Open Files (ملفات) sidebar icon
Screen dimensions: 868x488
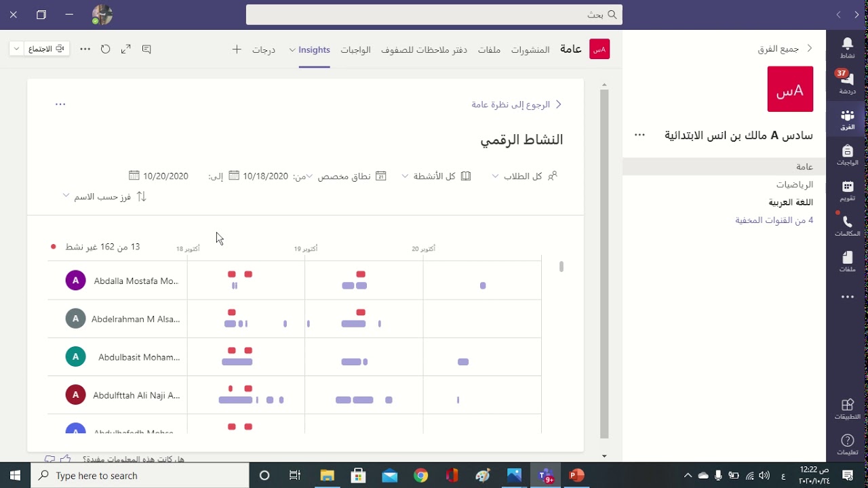click(x=847, y=262)
